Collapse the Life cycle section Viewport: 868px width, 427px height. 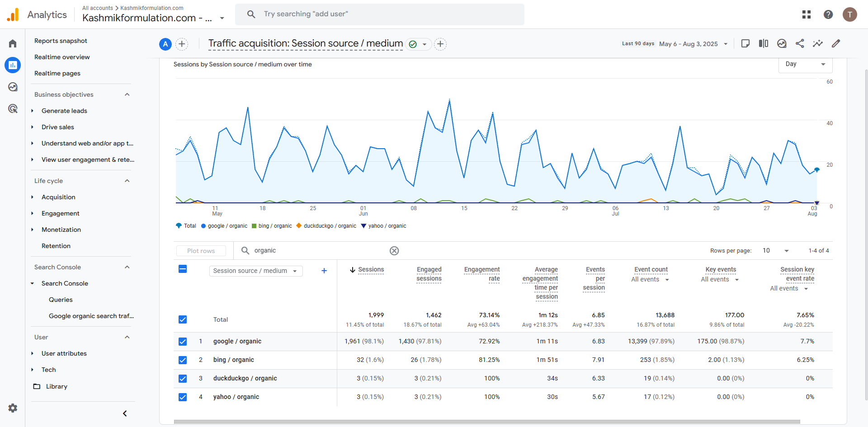127,181
